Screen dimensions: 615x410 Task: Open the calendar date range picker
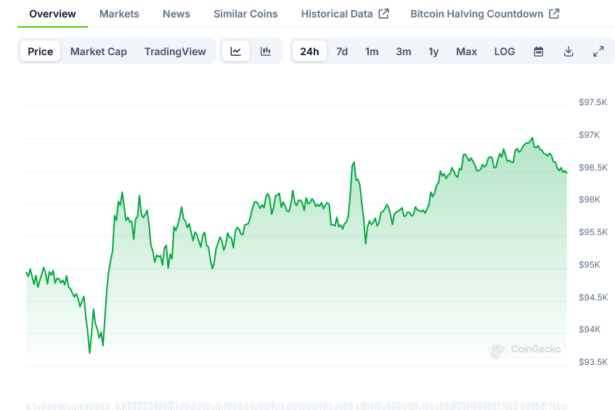[538, 51]
